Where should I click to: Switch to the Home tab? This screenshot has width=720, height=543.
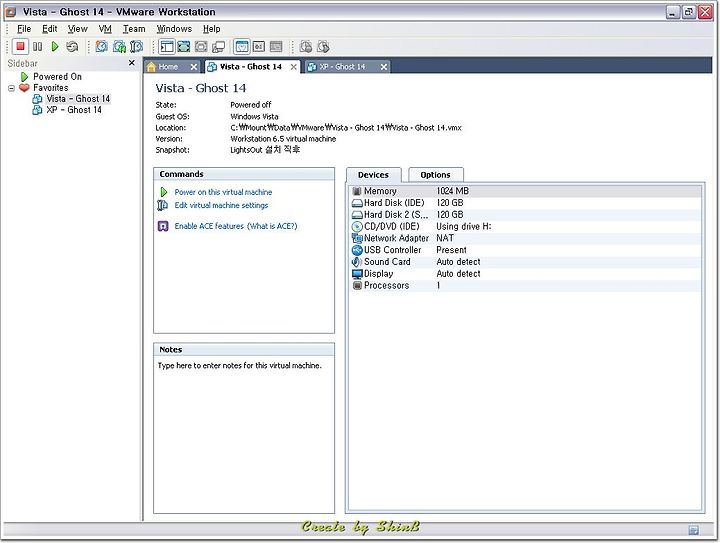[168, 67]
